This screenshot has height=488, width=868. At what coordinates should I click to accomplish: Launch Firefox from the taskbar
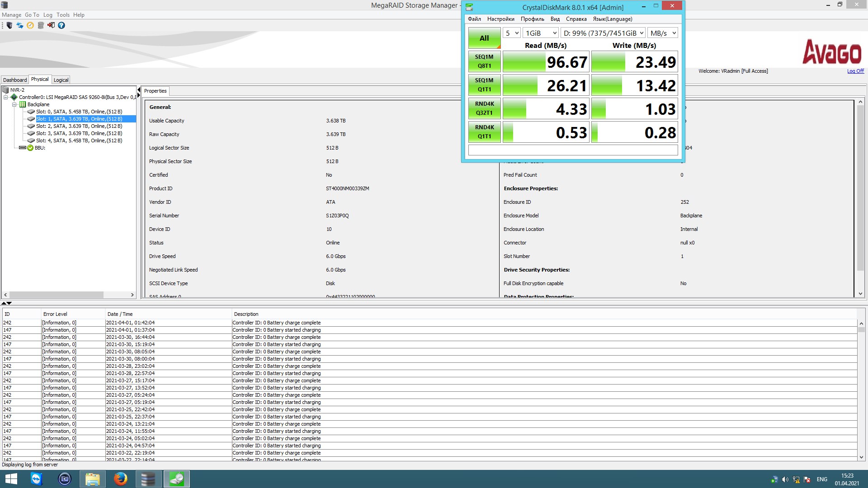pos(120,479)
